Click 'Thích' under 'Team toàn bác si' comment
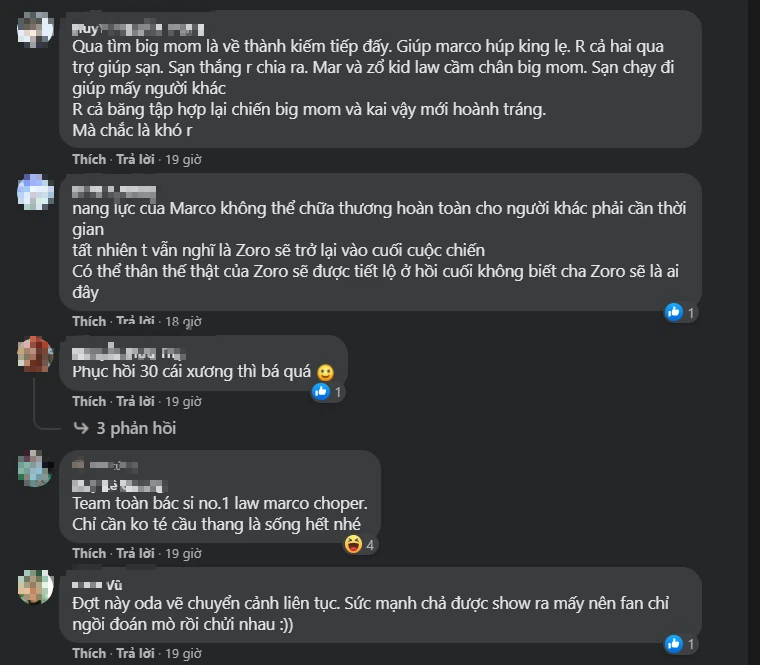 pos(89,553)
